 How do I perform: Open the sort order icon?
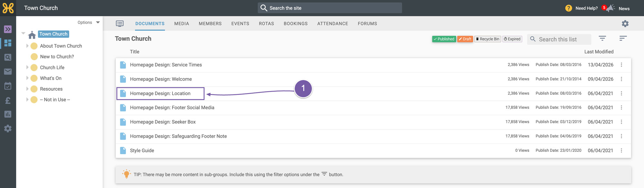pos(623,38)
